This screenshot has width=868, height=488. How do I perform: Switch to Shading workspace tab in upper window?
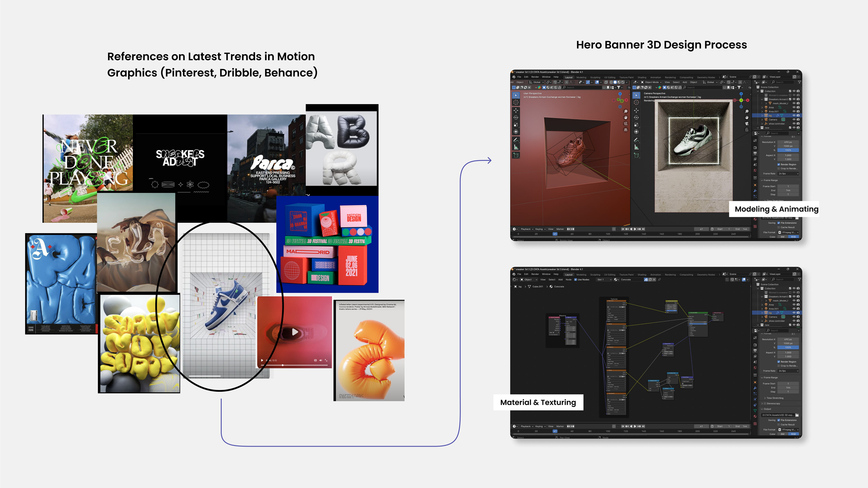[x=642, y=77]
